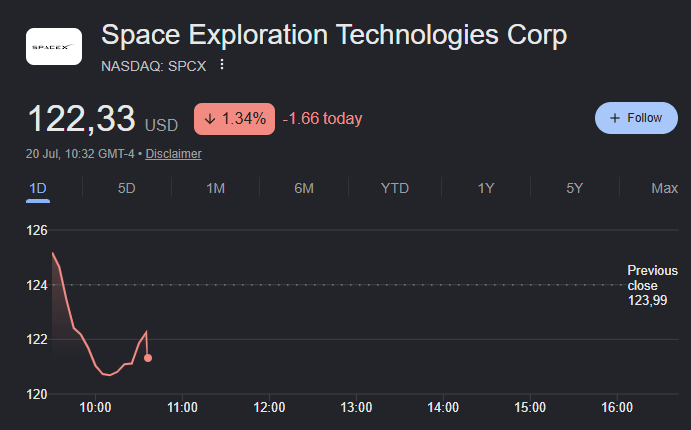
Task: Show the 6M chart range
Action: (x=304, y=189)
